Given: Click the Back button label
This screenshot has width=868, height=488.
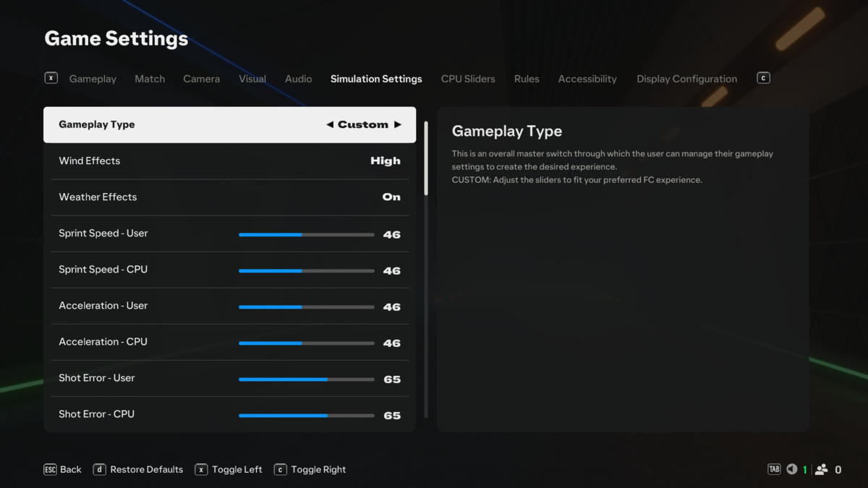Looking at the screenshot, I should coord(70,469).
